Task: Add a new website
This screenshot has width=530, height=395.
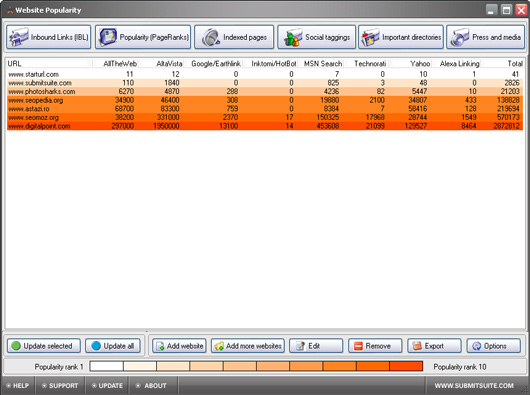Action: click(x=179, y=346)
